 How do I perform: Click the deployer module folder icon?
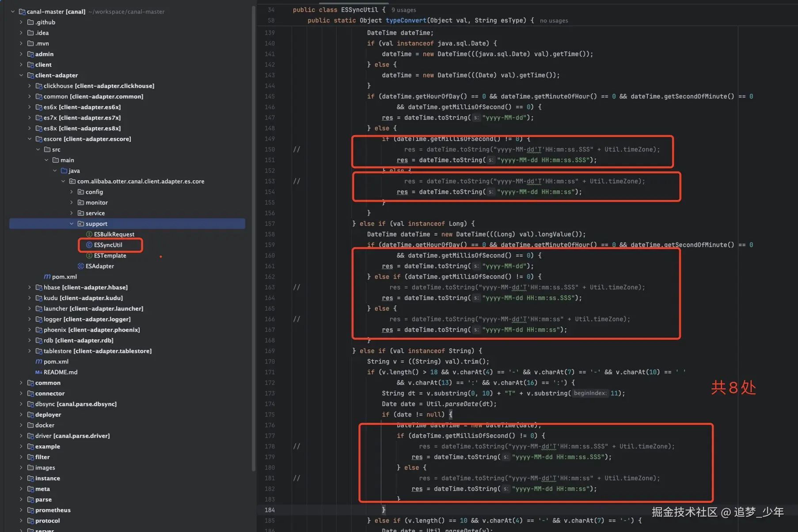30,414
